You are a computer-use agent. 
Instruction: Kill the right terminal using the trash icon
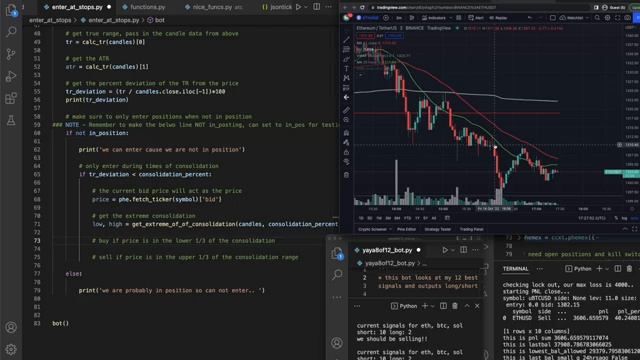click(629, 269)
